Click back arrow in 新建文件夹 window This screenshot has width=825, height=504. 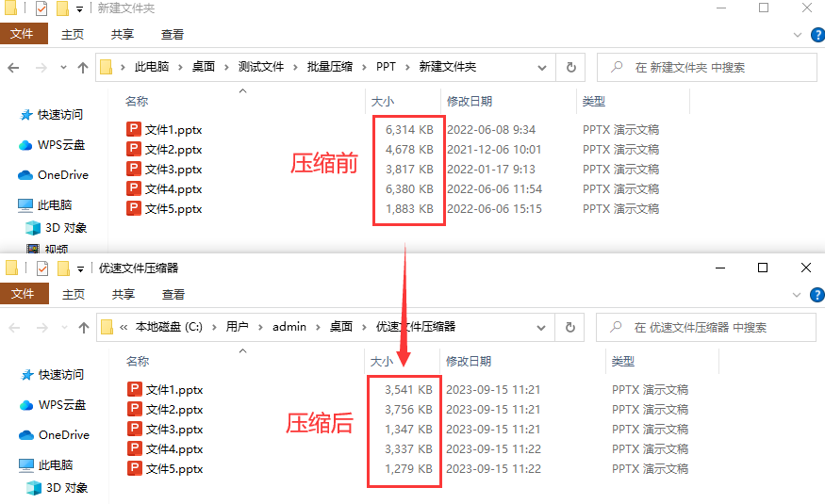pos(14,67)
